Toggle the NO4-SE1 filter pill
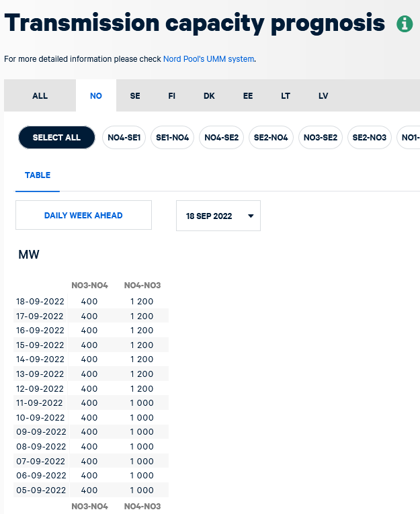Screen dimensions: 420x514 [x=124, y=137]
